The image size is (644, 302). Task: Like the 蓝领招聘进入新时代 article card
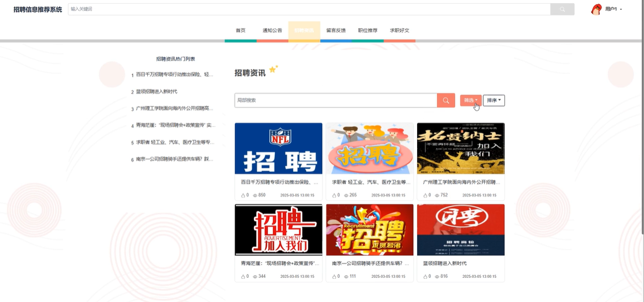coord(425,276)
